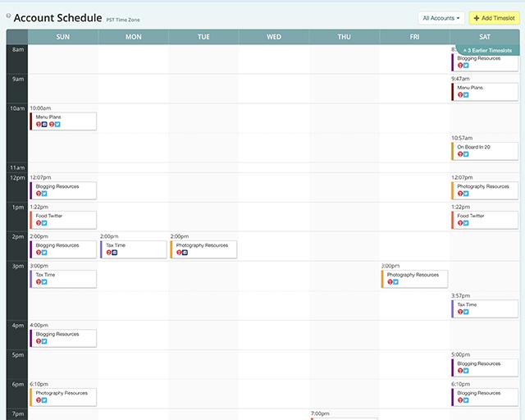Image resolution: width=525 pixels, height=420 pixels.
Task: Click Facebook icon on Tuesday Photography Resources timeslot
Action: (x=185, y=253)
